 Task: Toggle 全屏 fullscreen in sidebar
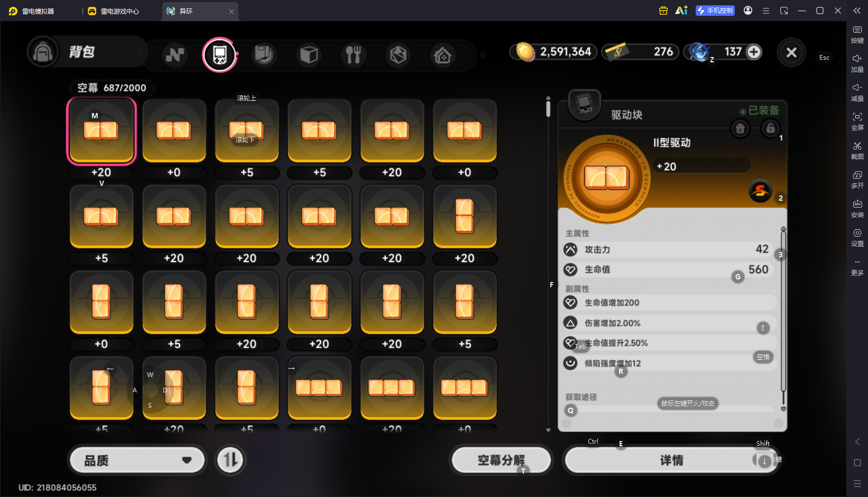point(857,121)
